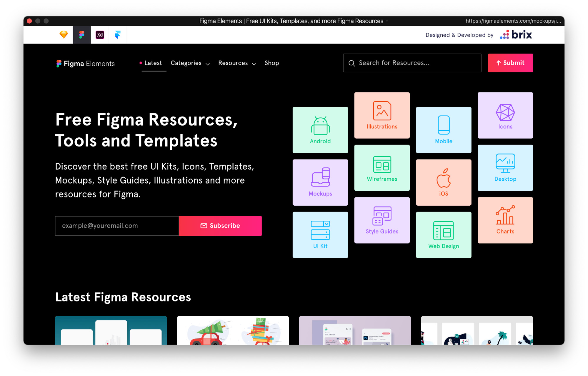The width and height of the screenshot is (588, 376).
Task: Open the UI Kit category tile
Action: pyautogui.click(x=320, y=235)
